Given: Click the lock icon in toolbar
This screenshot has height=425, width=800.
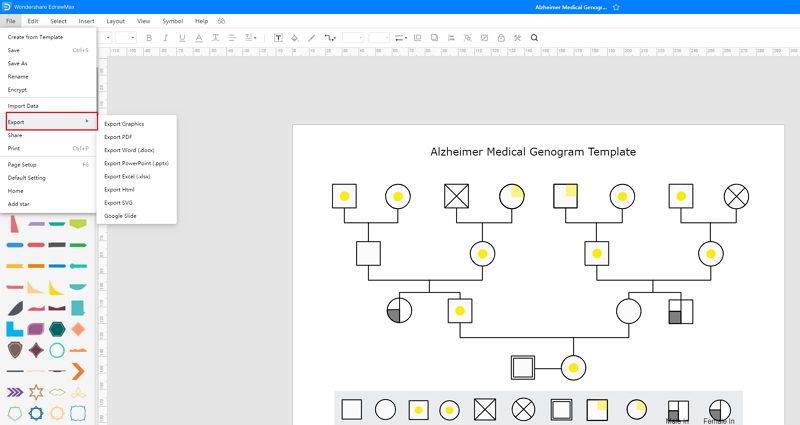Looking at the screenshot, I should (501, 38).
